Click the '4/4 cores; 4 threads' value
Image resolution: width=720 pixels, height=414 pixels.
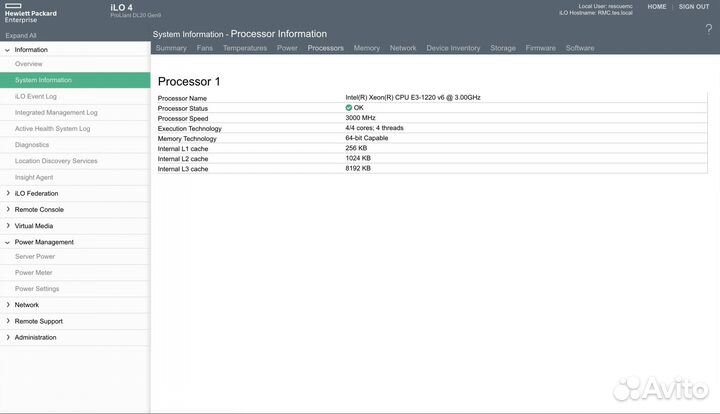[x=374, y=128]
